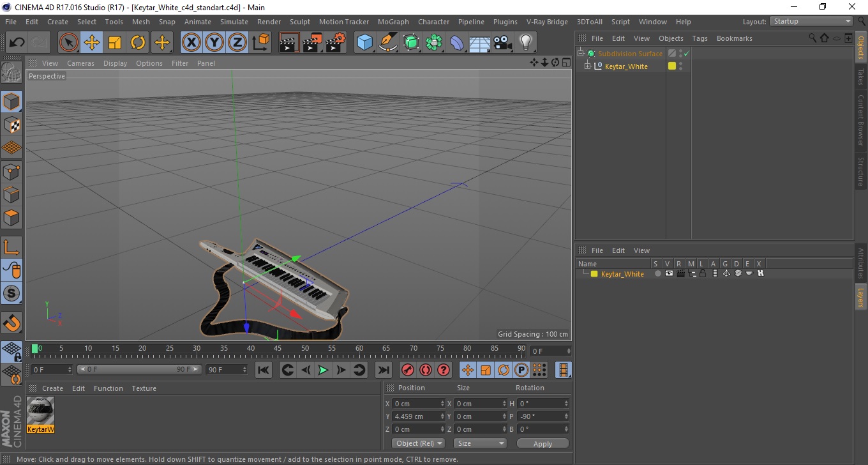Open the Array MoGraph-style green icon
Viewport: 868px width, 465px height.
point(435,43)
